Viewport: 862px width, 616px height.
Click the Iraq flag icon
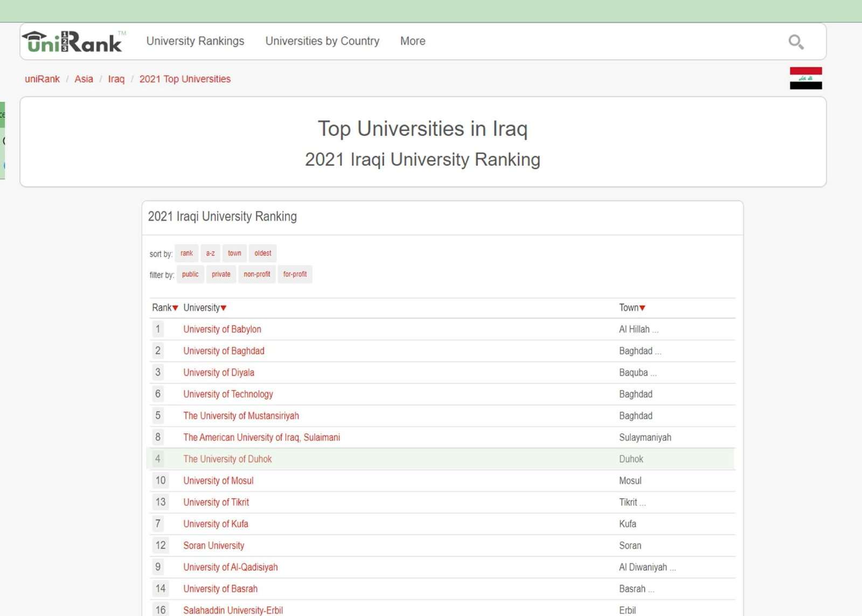(x=805, y=78)
